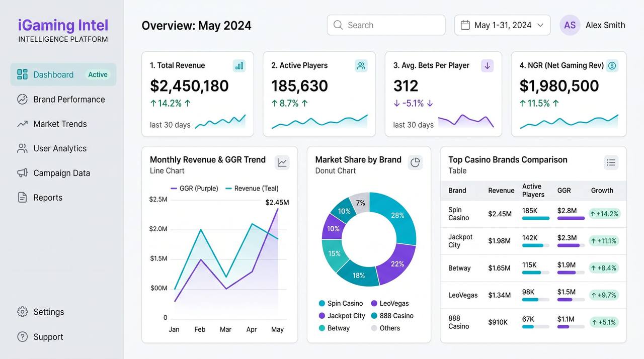The image size is (644, 359).
Task: Click the Settings sidebar link
Action: click(x=48, y=312)
